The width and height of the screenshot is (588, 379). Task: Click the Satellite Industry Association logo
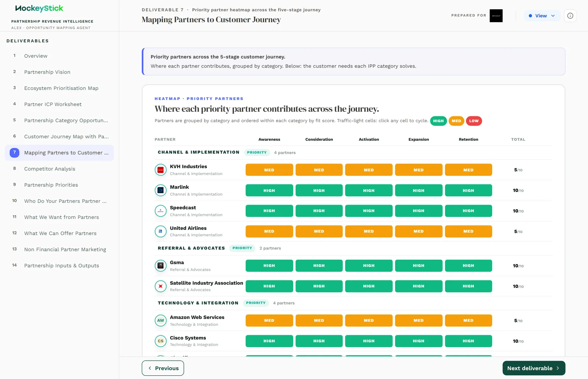161,286
